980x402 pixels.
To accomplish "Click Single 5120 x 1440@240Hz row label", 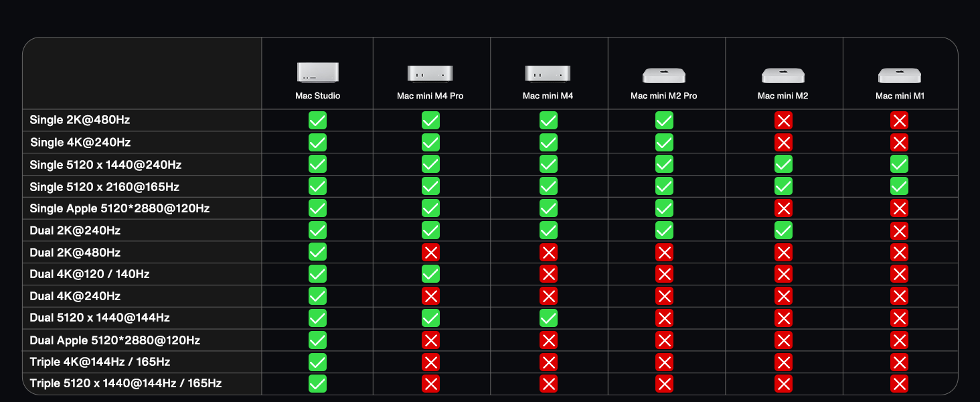I will [x=106, y=165].
